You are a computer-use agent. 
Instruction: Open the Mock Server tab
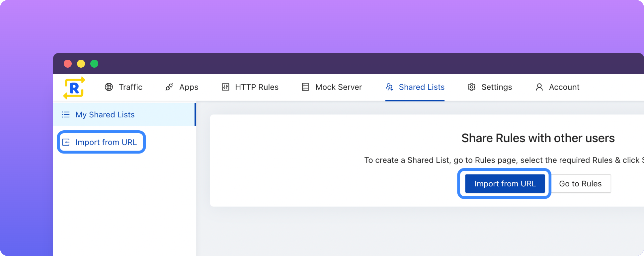tap(332, 87)
